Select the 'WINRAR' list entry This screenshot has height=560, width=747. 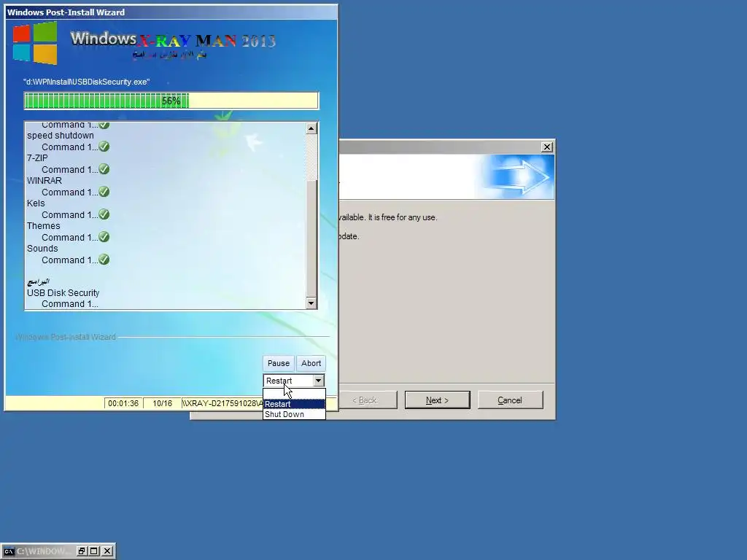pos(44,181)
